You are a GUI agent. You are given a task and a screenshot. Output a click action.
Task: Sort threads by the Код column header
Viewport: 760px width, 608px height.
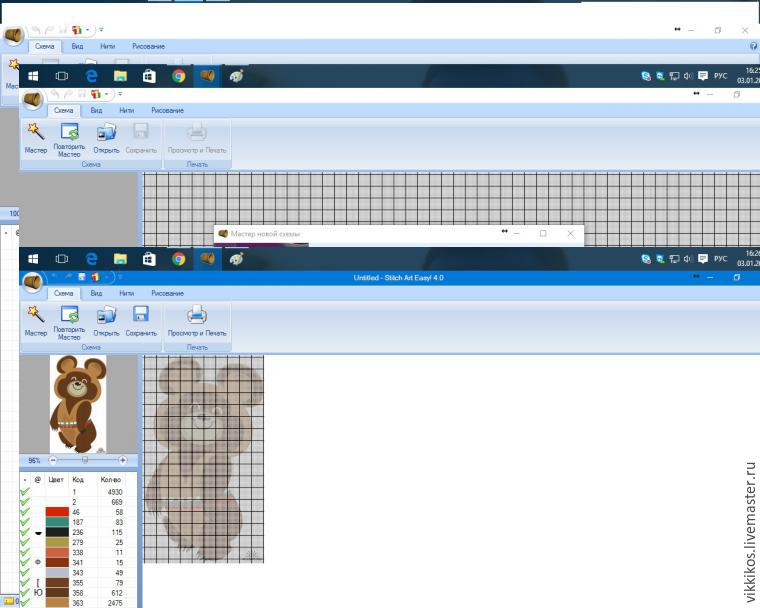78,479
